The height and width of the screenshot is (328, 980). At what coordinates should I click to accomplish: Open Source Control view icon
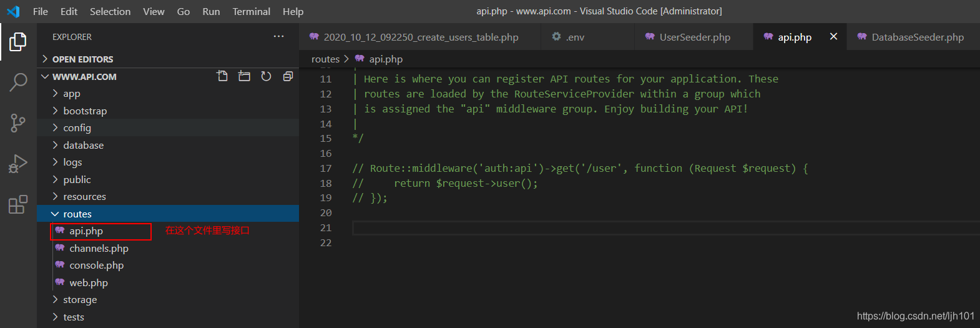18,123
